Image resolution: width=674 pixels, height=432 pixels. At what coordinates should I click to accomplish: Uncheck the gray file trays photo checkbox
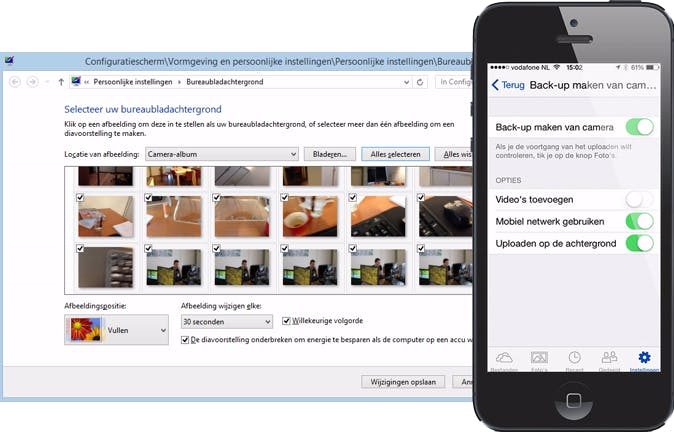click(x=80, y=248)
